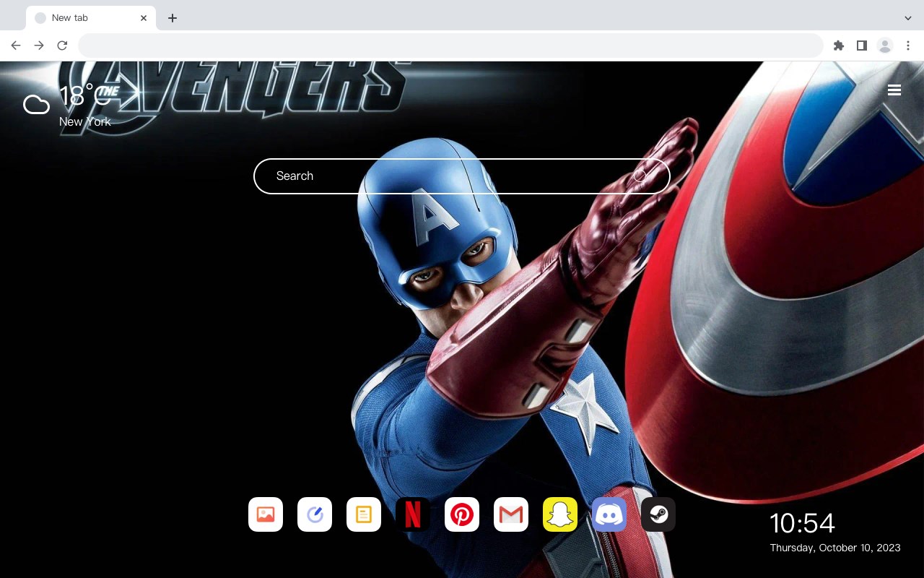This screenshot has height=578, width=924.
Task: Open the Gmail shortcut
Action: click(x=511, y=514)
